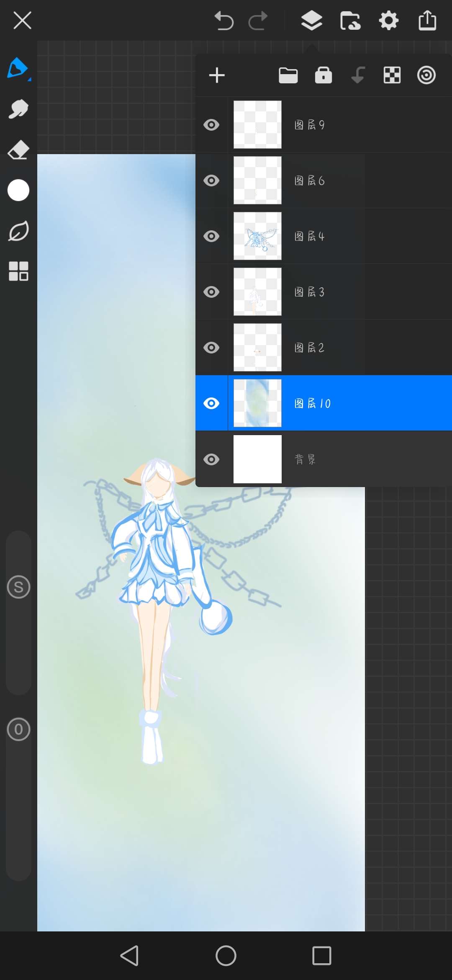Hide layer 图层 2
The height and width of the screenshot is (980, 452).
pos(211,348)
